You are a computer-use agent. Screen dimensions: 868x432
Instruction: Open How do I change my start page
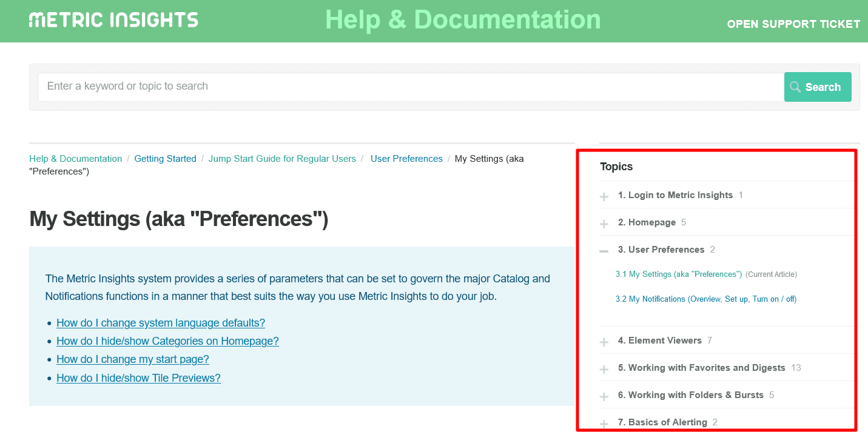click(x=132, y=359)
